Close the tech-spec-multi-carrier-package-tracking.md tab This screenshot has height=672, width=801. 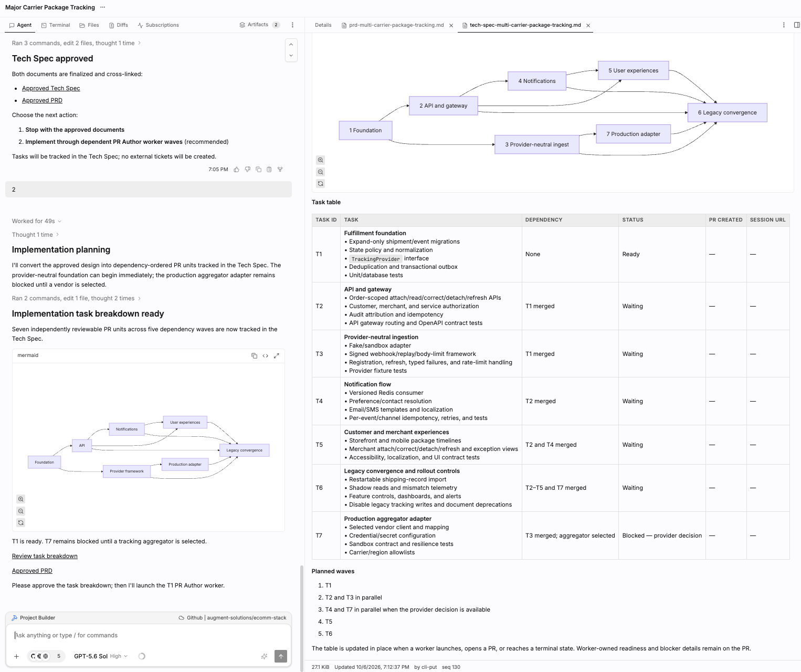click(x=588, y=25)
